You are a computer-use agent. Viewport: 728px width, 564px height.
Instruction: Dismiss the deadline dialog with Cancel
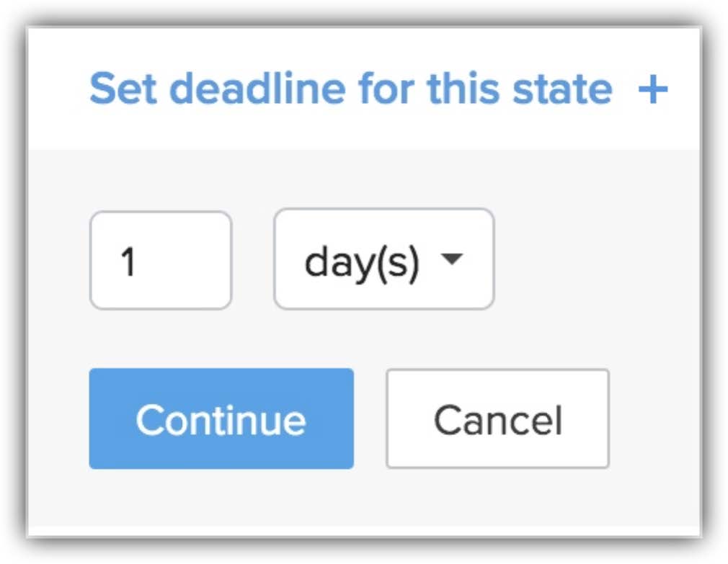[497, 418]
